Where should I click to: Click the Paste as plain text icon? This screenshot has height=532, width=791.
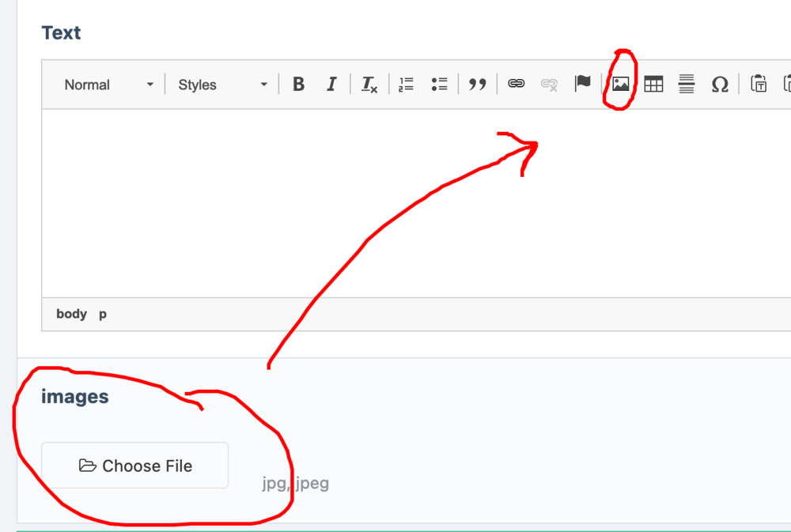[759, 85]
